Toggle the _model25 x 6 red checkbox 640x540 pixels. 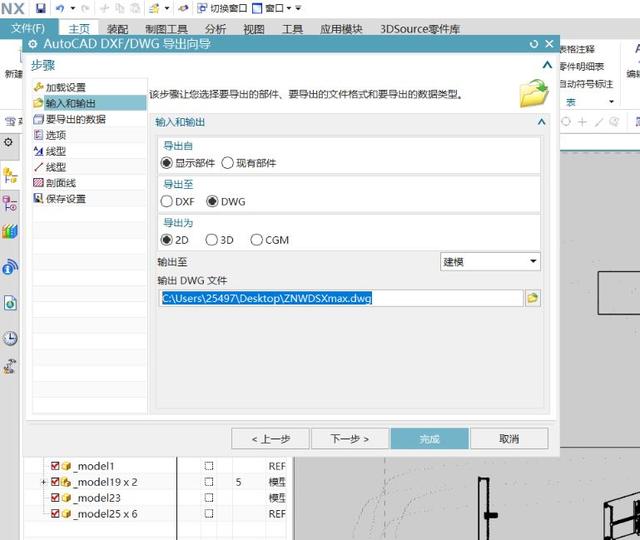pyautogui.click(x=55, y=513)
